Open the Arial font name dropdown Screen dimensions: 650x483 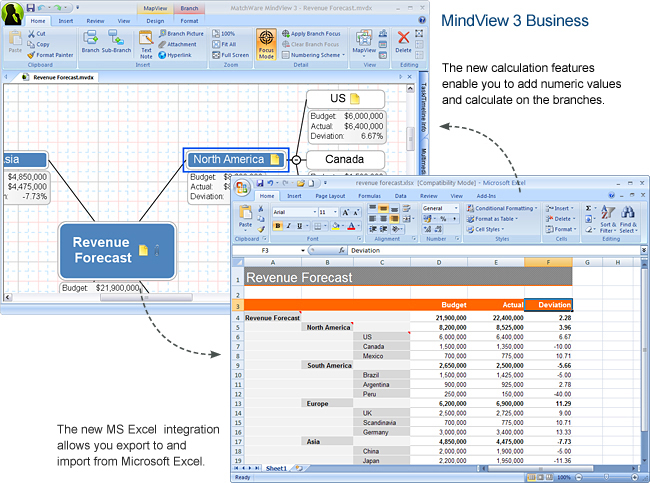click(x=314, y=212)
